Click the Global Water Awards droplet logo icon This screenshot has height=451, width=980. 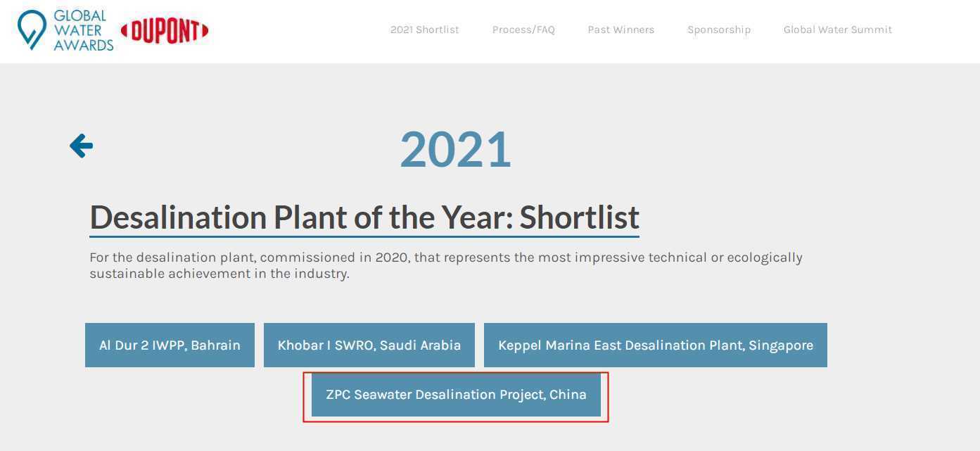click(32, 30)
